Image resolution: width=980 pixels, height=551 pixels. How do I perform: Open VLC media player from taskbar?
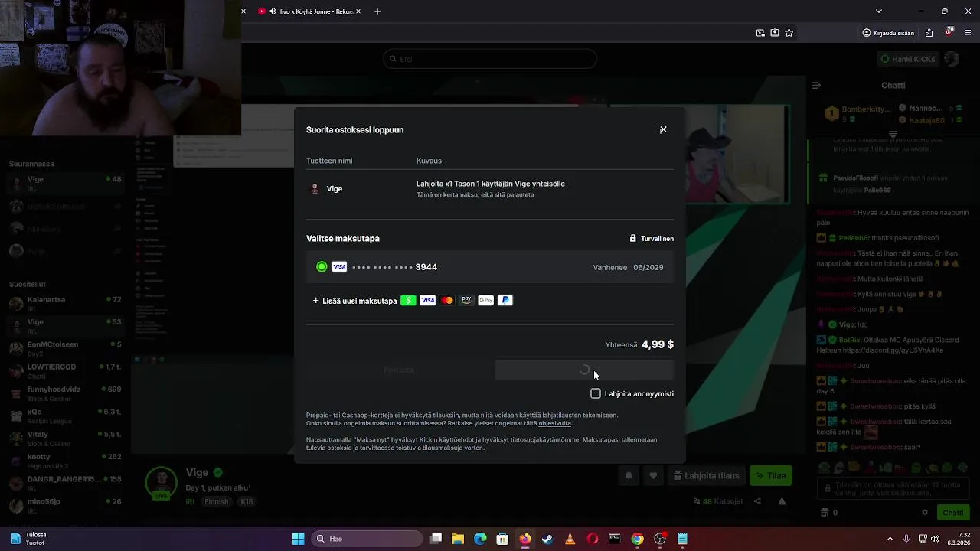click(570, 539)
